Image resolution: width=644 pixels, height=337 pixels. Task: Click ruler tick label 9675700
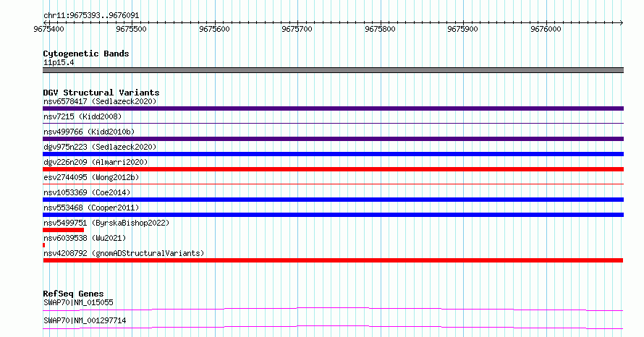[x=297, y=29]
